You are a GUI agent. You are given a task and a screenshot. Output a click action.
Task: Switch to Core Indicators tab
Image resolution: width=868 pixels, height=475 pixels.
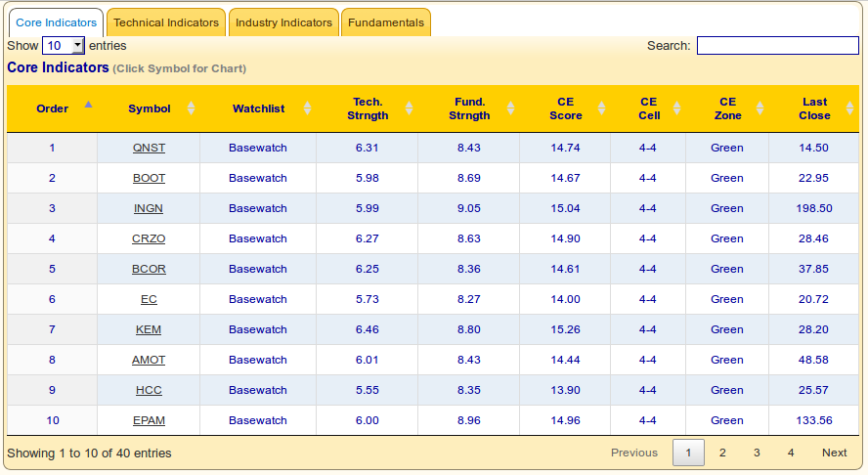tap(56, 22)
